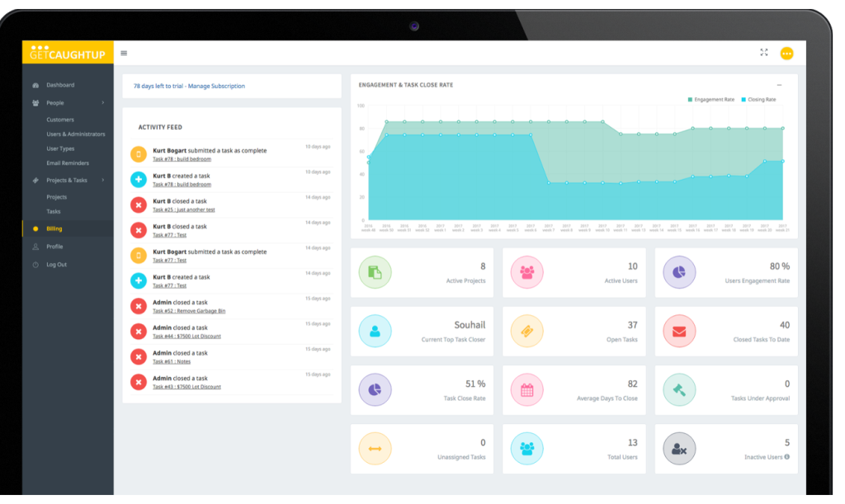Click the Average Days To Close calendar icon
The image size is (845, 504).
(527, 390)
